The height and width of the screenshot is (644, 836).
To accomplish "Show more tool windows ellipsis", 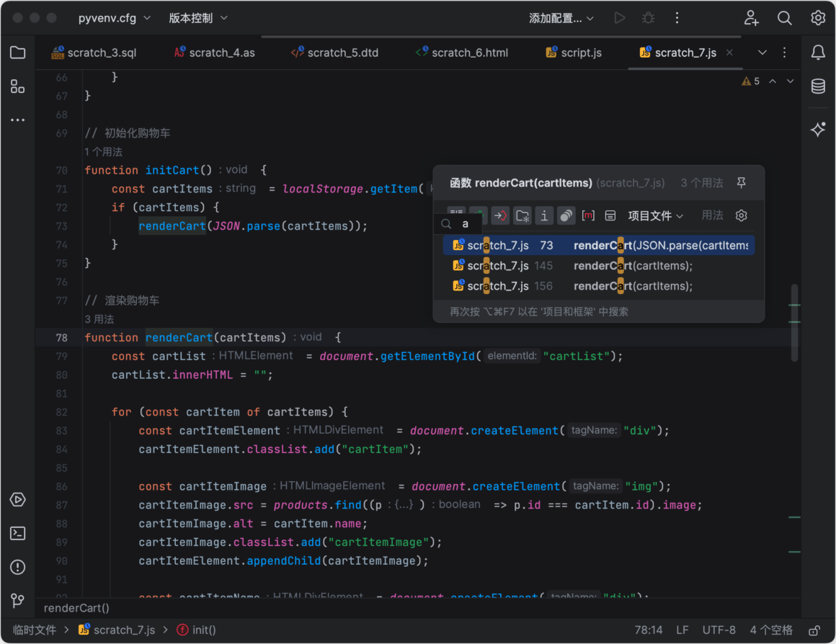I will click(x=17, y=120).
